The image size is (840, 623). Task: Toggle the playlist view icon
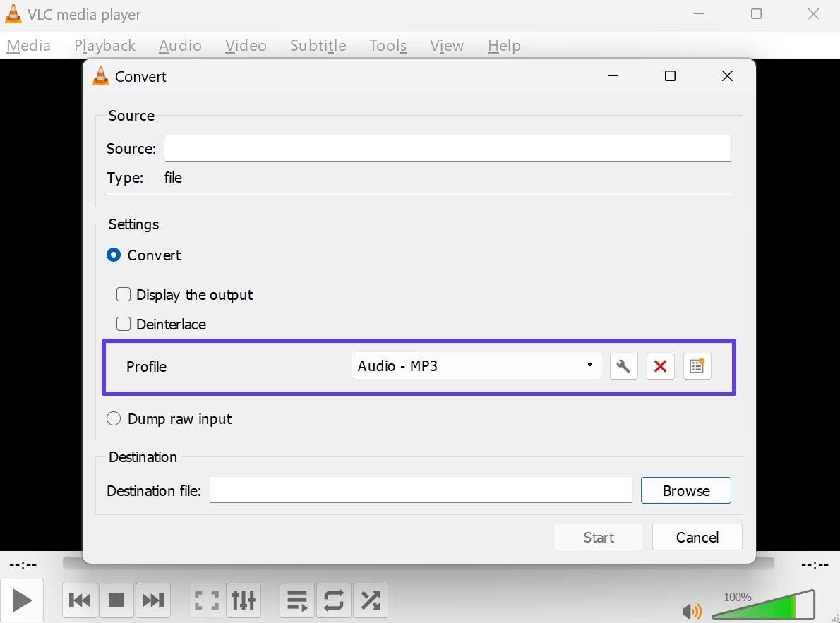click(296, 600)
